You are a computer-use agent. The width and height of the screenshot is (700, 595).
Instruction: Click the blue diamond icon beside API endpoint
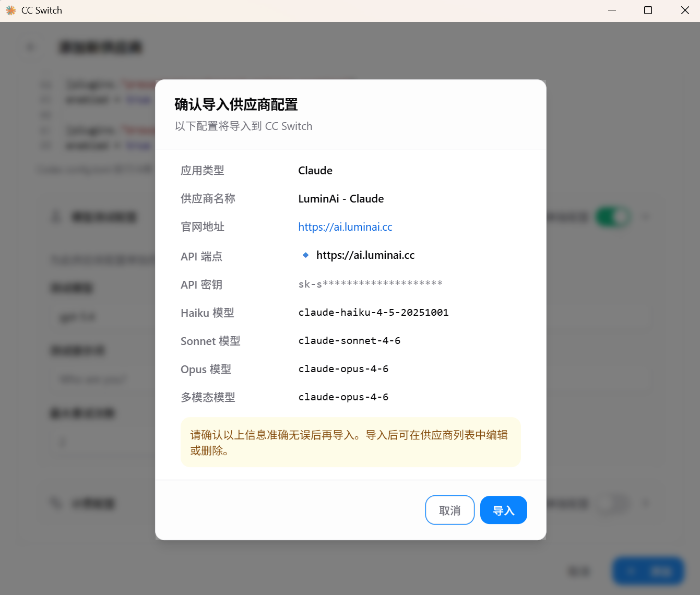pos(306,255)
